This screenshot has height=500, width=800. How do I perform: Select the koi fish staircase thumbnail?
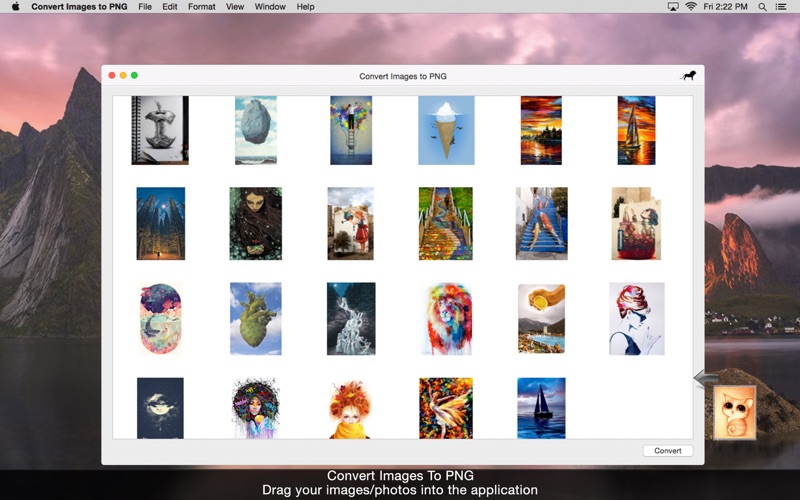541,223
